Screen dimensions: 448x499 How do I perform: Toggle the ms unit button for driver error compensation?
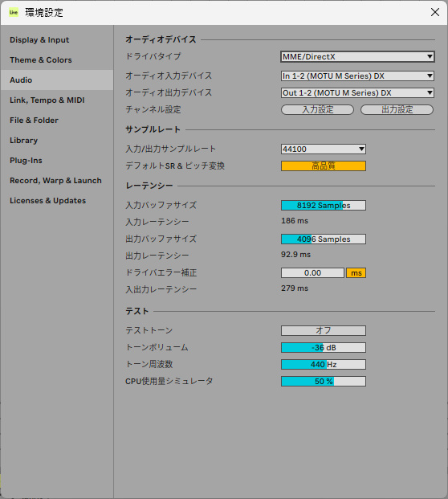point(356,272)
